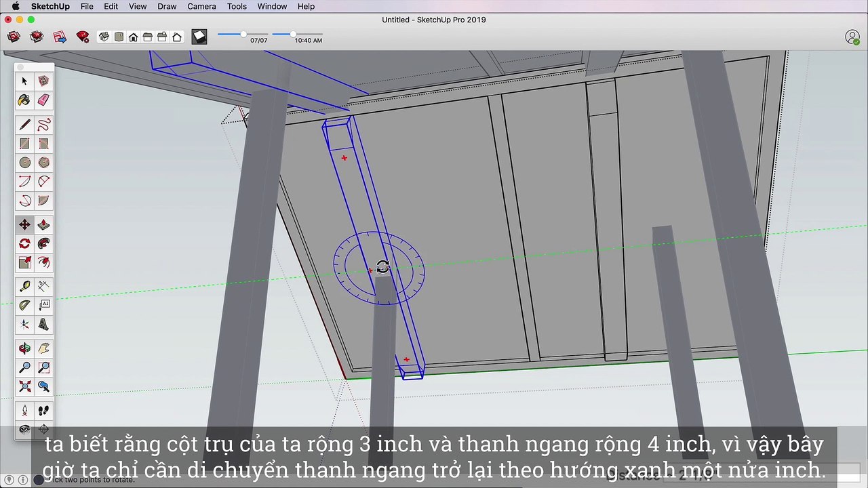Pick the Dimension tool
Screen dimensions: 868x488
pyautogui.click(x=43, y=286)
